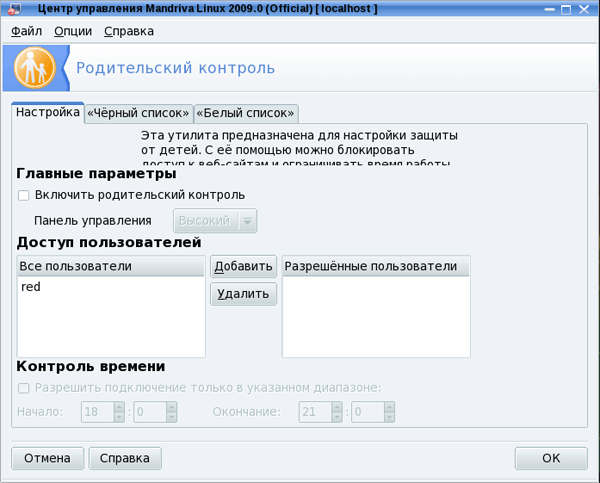
Task: Click the Окончание hour input field
Action: tap(315, 412)
